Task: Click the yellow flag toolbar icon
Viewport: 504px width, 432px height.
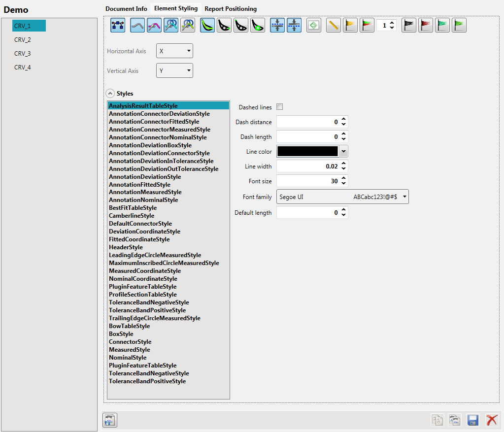Action: [350, 25]
